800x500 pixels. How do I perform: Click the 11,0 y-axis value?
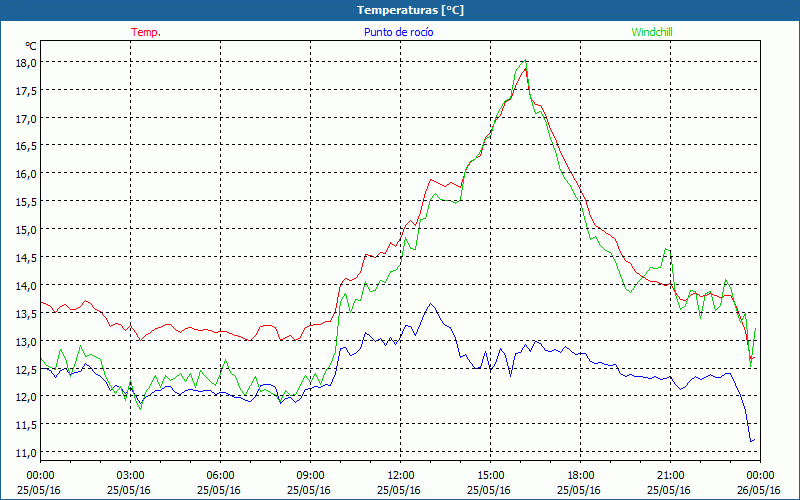pyautogui.click(x=27, y=453)
